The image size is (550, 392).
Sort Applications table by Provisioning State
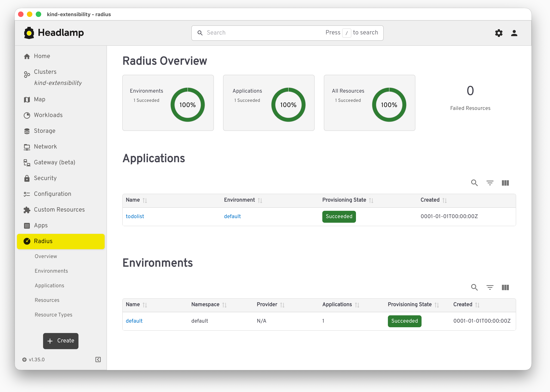point(371,200)
